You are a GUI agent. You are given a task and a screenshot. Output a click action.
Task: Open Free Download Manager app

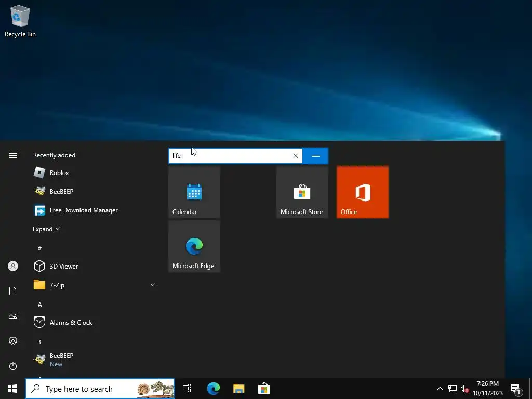click(x=94, y=210)
